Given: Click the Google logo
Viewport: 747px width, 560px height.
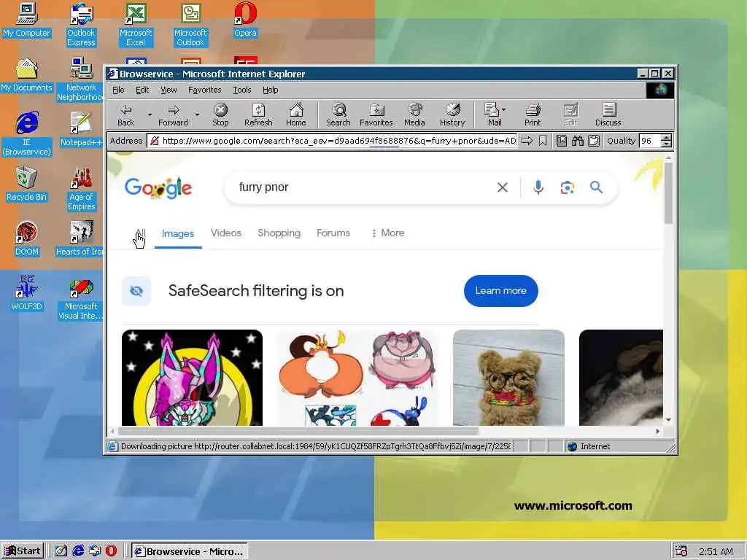Looking at the screenshot, I should coord(158,188).
